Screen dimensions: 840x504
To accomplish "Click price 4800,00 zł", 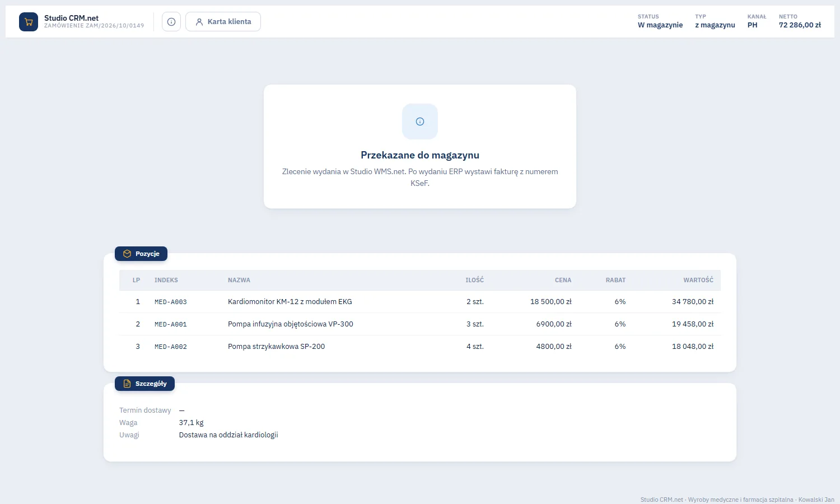I will pos(554,347).
